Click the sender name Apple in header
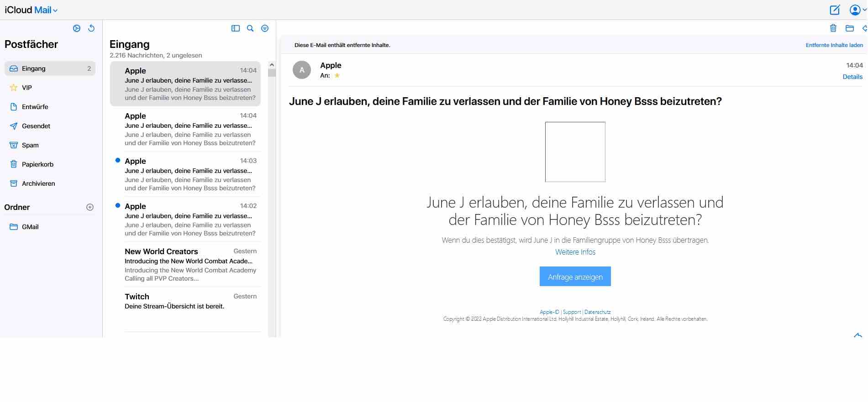Viewport: 868px width, 402px height. click(x=331, y=65)
